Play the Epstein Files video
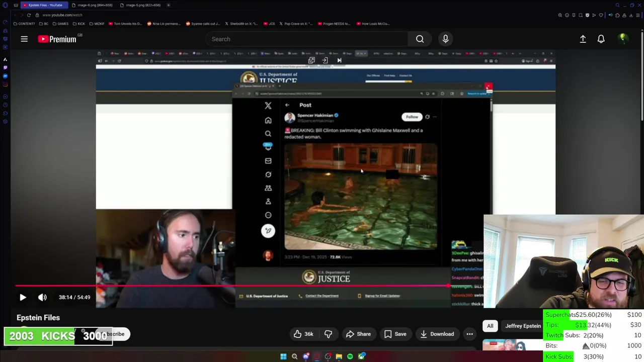Screen dimensions: 644x362 point(23,297)
